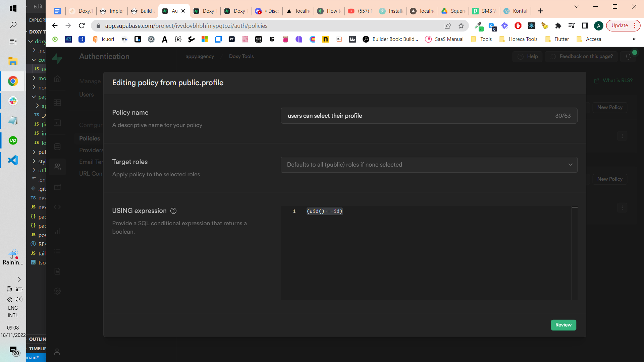644x362 pixels.
Task: Expand the bookmarks overflow chevron
Action: (x=634, y=39)
